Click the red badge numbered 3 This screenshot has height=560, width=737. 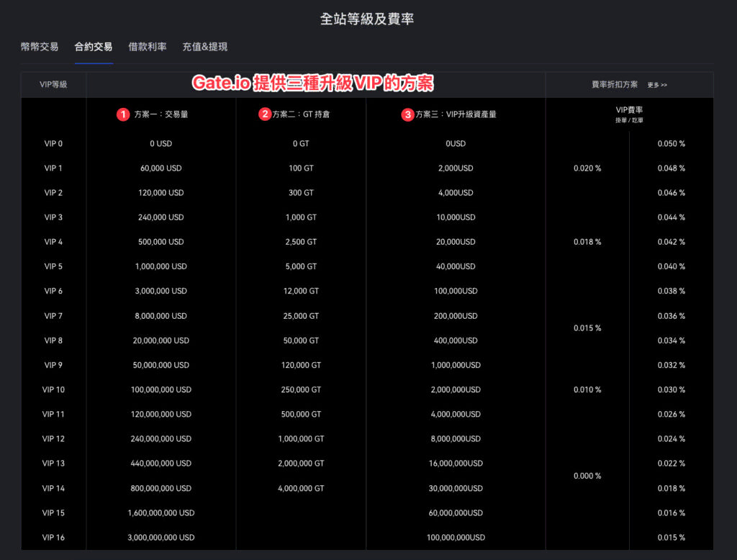(x=407, y=114)
